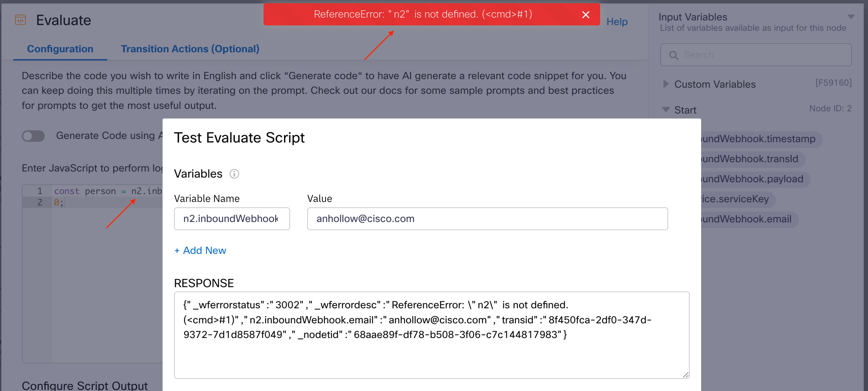Viewport: 868px width, 391px height.
Task: Close the ReferenceError notification banner
Action: pos(586,15)
